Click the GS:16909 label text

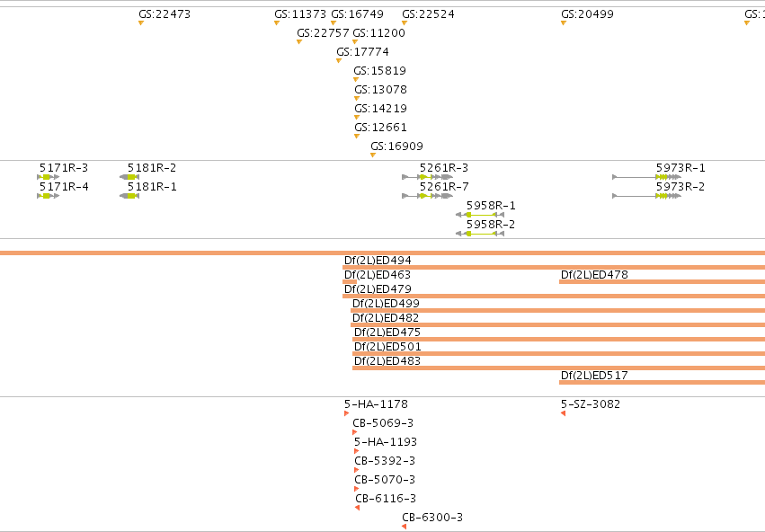pos(396,146)
